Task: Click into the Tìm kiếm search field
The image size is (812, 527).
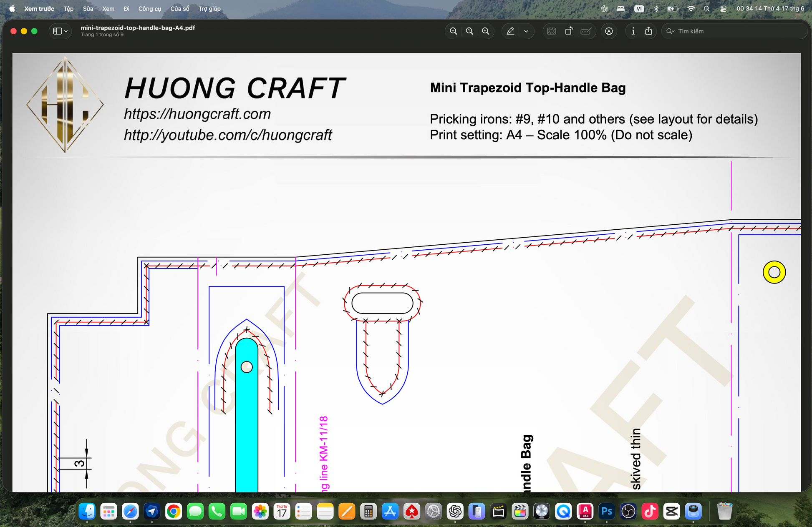Action: [734, 31]
